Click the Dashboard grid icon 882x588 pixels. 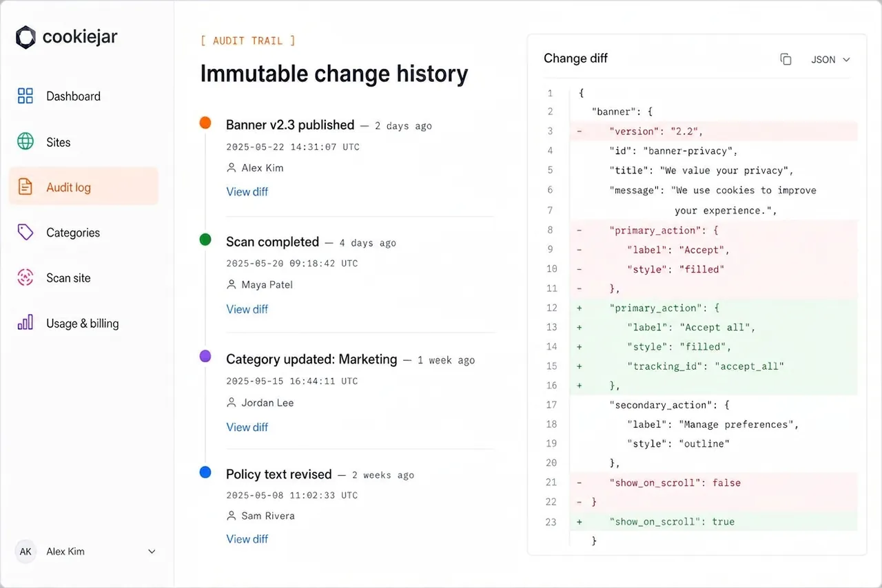(25, 96)
